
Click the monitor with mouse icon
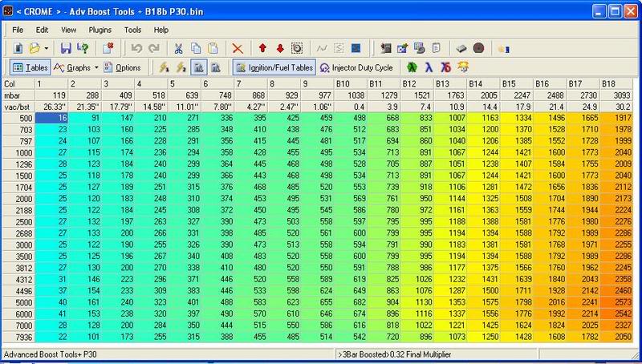pos(419,48)
